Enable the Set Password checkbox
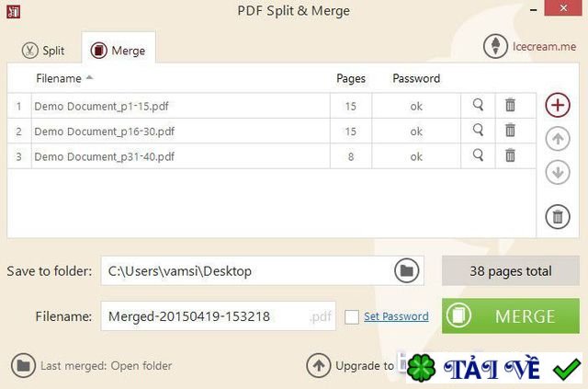Image resolution: width=588 pixels, height=389 pixels. click(351, 316)
